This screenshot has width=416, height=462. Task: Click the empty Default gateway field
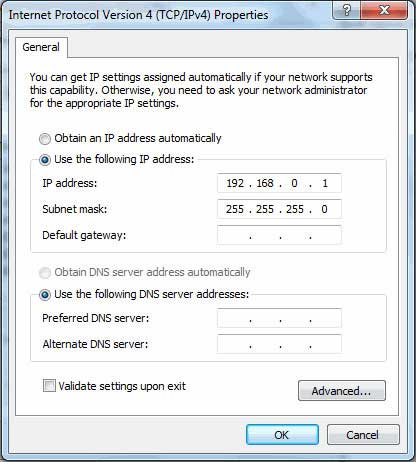point(279,235)
